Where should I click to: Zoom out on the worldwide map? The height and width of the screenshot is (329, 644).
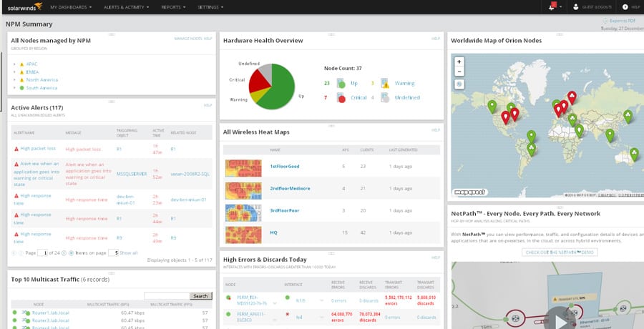click(459, 71)
